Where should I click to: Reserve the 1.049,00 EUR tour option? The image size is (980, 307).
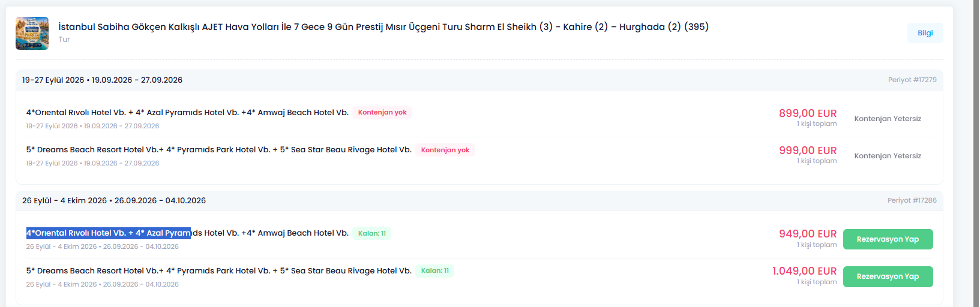click(888, 276)
